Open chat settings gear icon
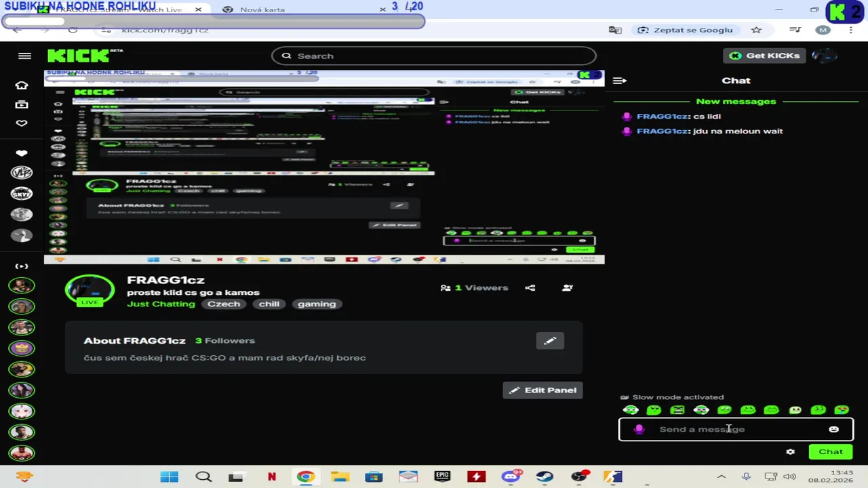 [790, 451]
